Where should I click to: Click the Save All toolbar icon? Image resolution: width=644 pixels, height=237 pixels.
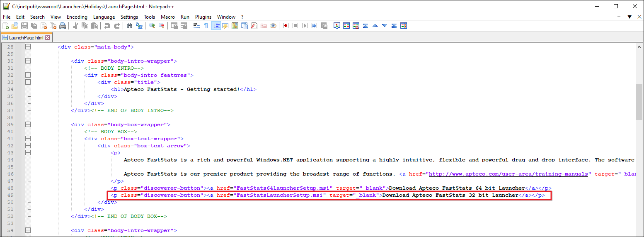(x=34, y=26)
